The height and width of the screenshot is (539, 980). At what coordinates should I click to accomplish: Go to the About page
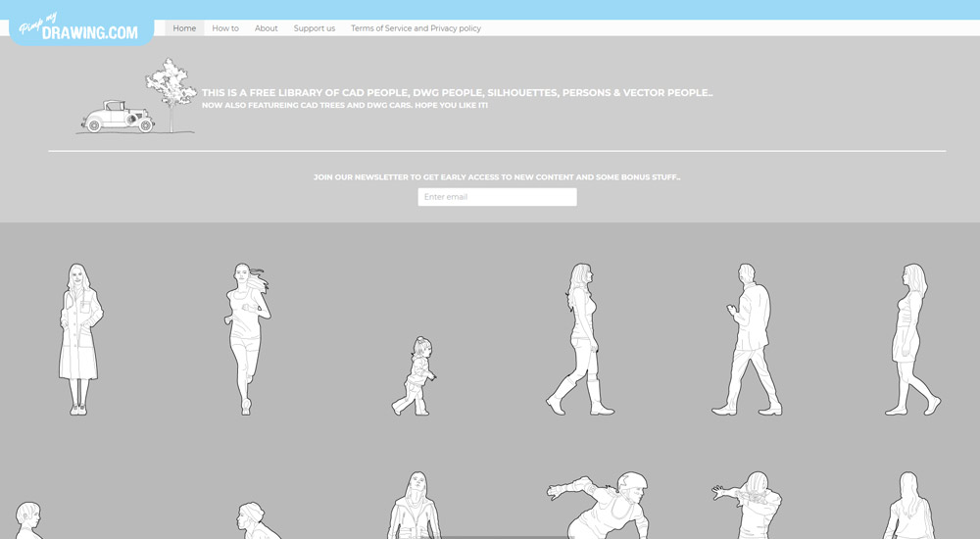tap(267, 28)
